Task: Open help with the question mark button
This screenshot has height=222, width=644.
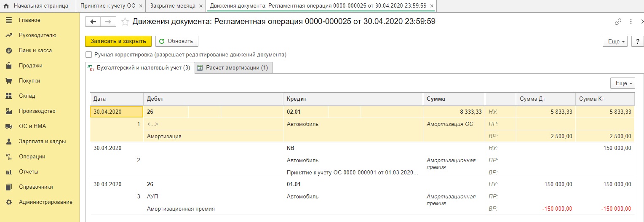Action: [x=637, y=41]
